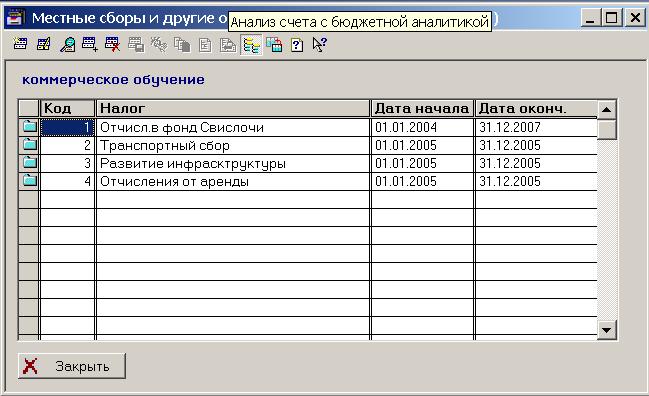Screen dimensions: 649x396
Task: Select the Отчисл.в фонд Свислочи cell
Action: pos(233,127)
